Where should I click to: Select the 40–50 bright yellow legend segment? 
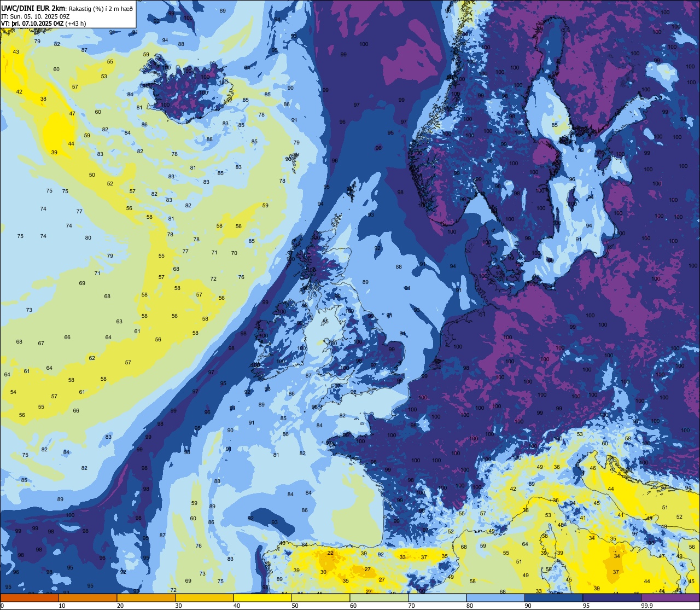262,598
